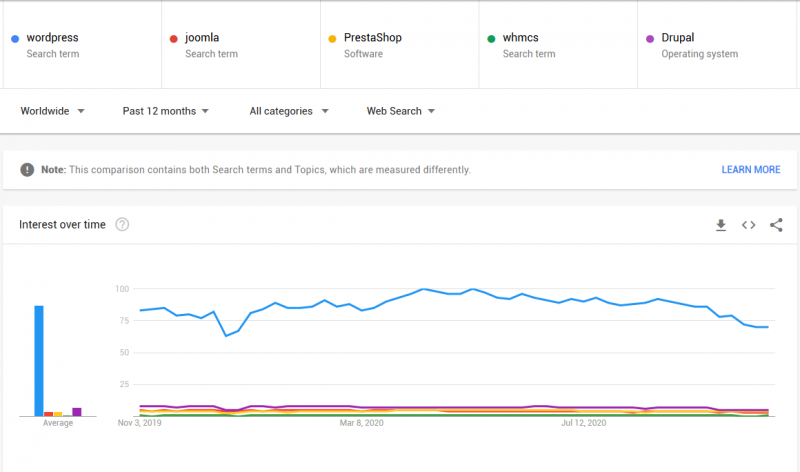This screenshot has height=472, width=800.
Task: Click the purple Drupal average bar
Action: [x=76, y=411]
